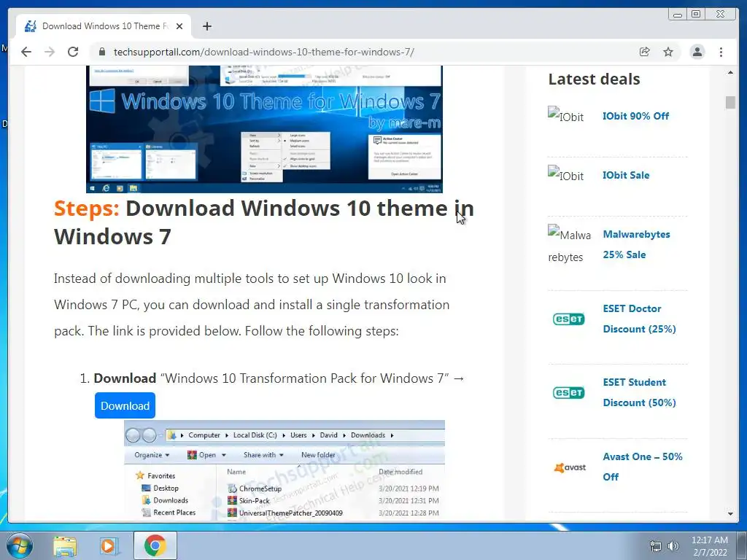
Task: Restore down the Chrome window
Action: [x=695, y=15]
